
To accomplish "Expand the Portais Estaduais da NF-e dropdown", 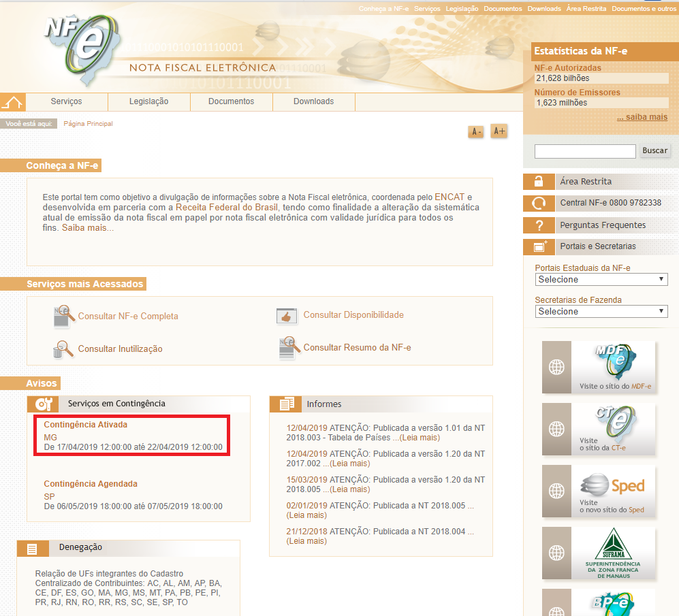I will click(x=601, y=280).
